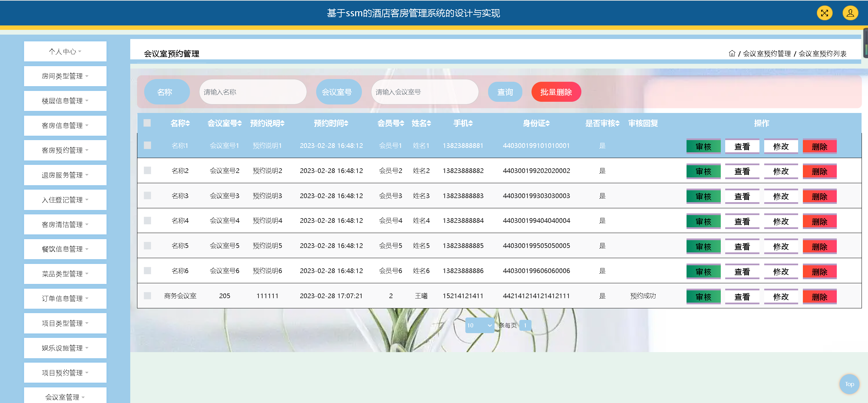
Task: Select the checkbox for 商务会议室 row
Action: click(147, 295)
